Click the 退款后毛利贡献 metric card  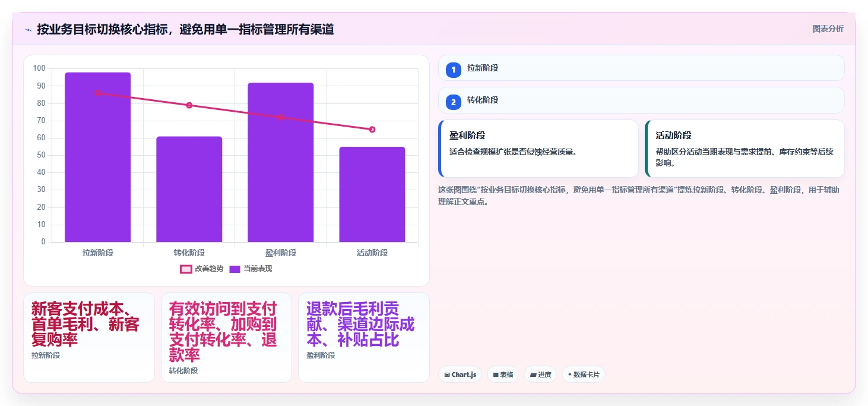pos(363,338)
